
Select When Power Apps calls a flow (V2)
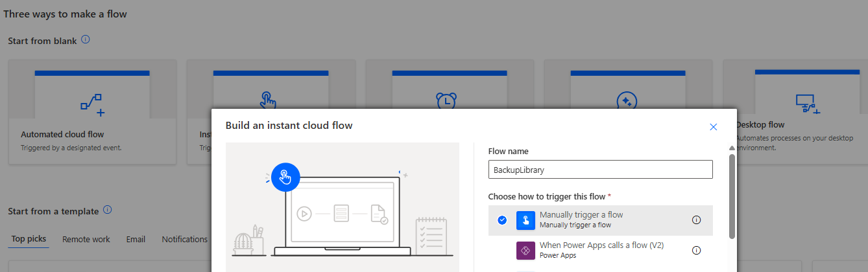(x=601, y=246)
